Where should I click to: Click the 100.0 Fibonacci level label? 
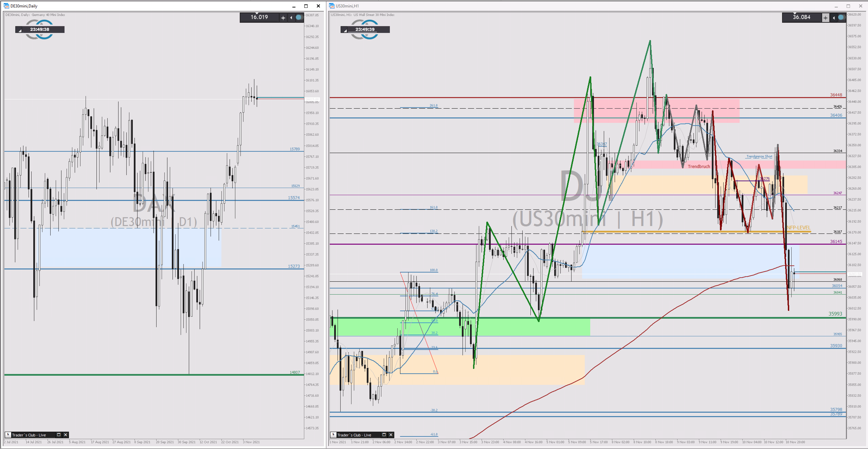[433, 270]
